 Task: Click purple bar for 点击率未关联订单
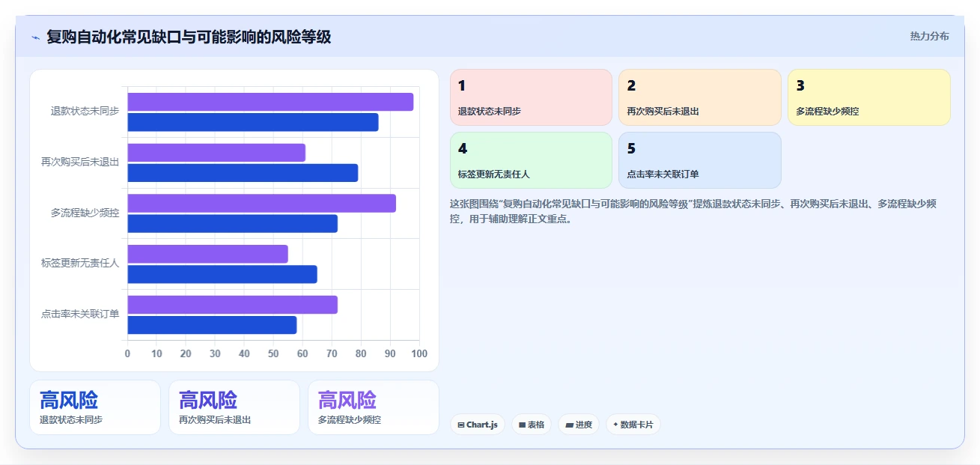point(233,305)
